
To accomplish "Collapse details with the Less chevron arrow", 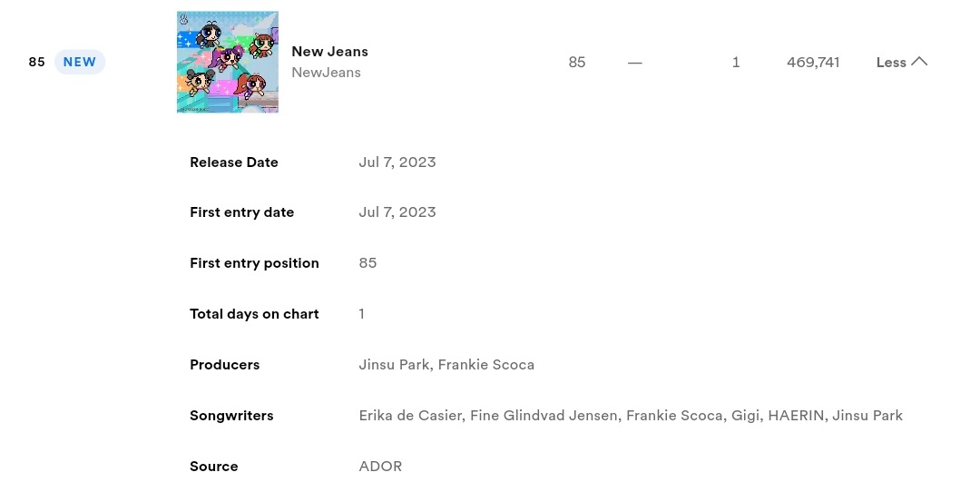I will [x=918, y=61].
